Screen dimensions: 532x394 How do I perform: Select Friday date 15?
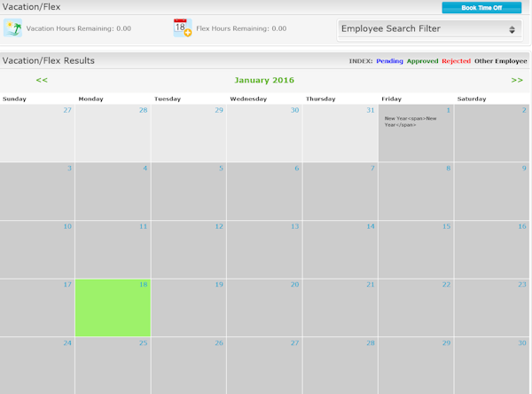click(416, 249)
